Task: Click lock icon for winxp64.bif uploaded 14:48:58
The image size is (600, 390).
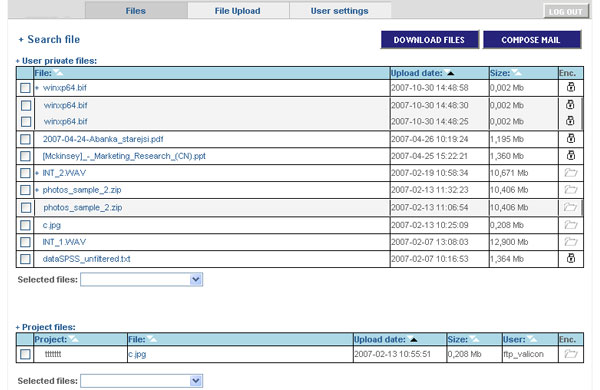Action: 571,87
